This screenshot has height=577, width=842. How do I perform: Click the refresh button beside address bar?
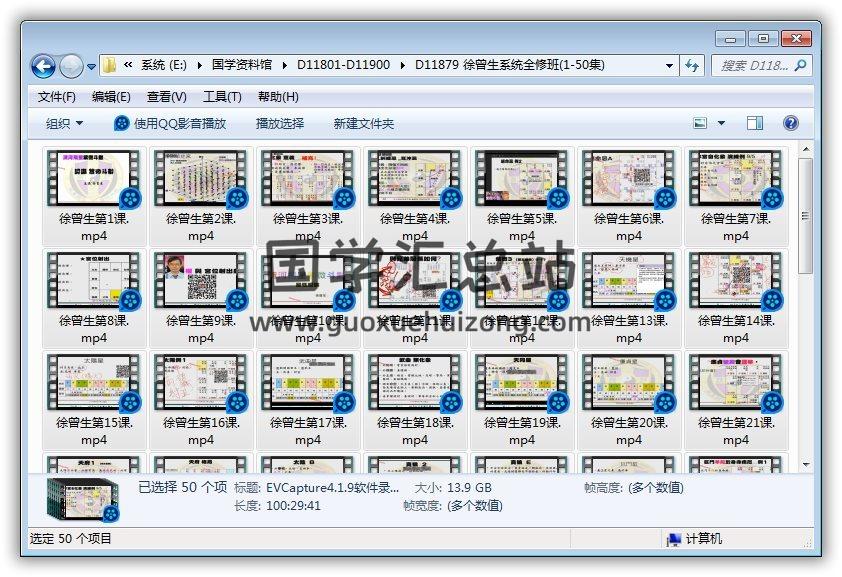click(x=692, y=66)
